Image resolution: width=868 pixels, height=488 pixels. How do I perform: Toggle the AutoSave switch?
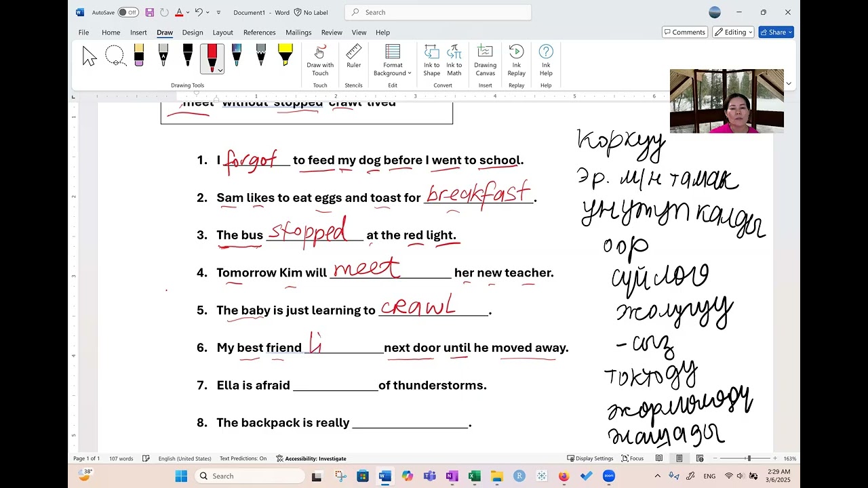(127, 12)
